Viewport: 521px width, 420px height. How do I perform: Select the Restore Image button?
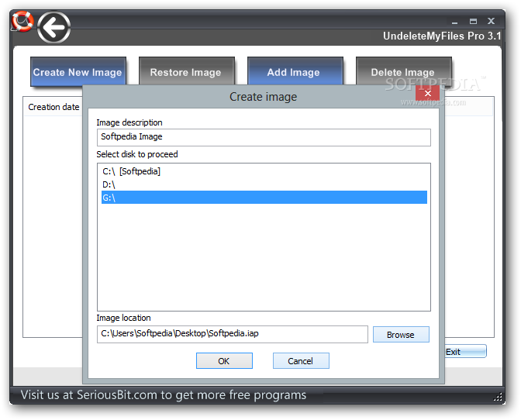click(x=186, y=71)
